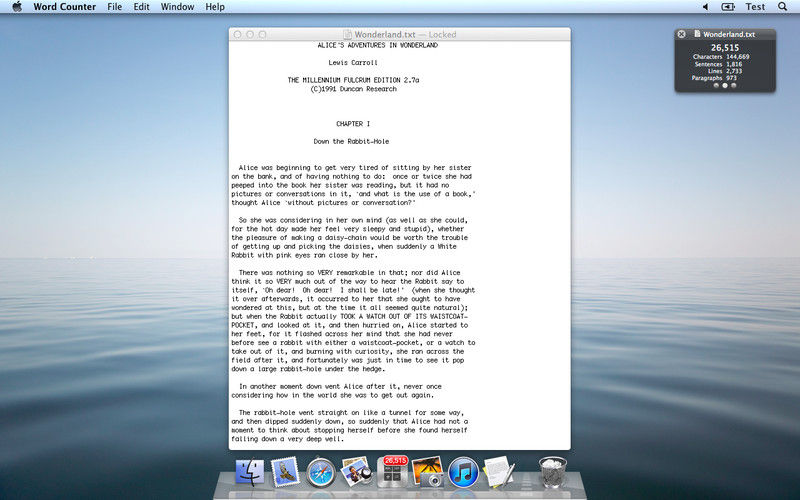Screen dimensions: 800x500
Task: Open the Window menu
Action: point(177,7)
